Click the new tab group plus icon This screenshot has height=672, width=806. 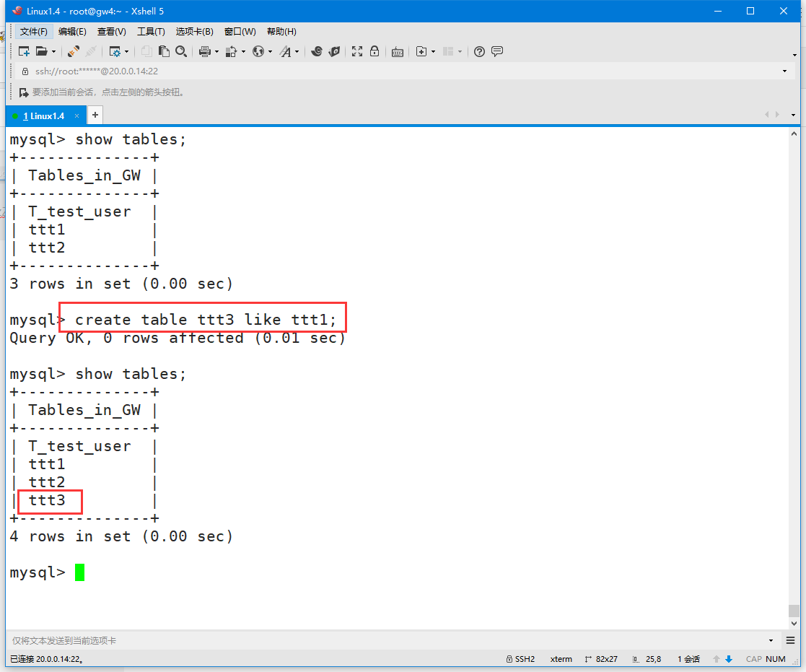[x=421, y=51]
